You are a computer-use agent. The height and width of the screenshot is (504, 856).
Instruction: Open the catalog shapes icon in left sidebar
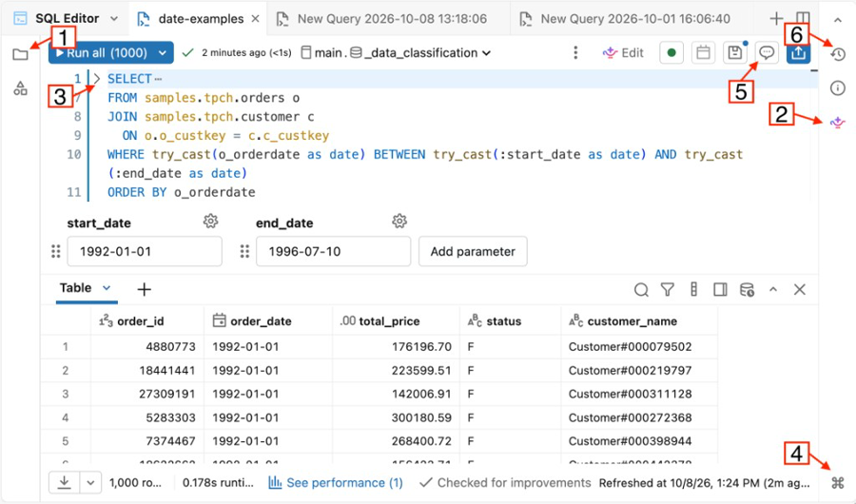[20, 88]
